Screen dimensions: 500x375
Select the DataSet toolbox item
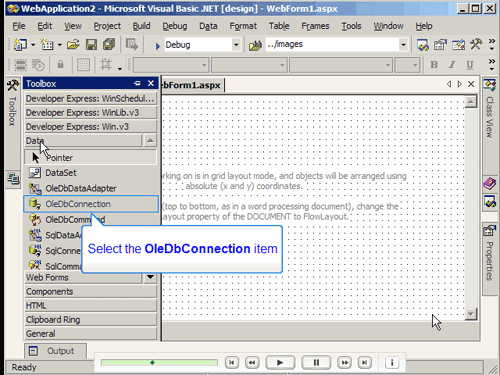point(91,173)
